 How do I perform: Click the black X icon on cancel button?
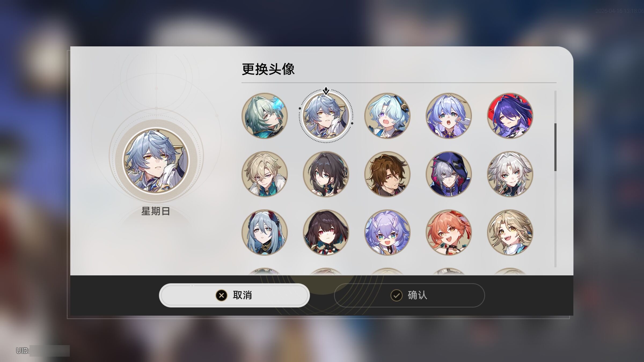221,295
